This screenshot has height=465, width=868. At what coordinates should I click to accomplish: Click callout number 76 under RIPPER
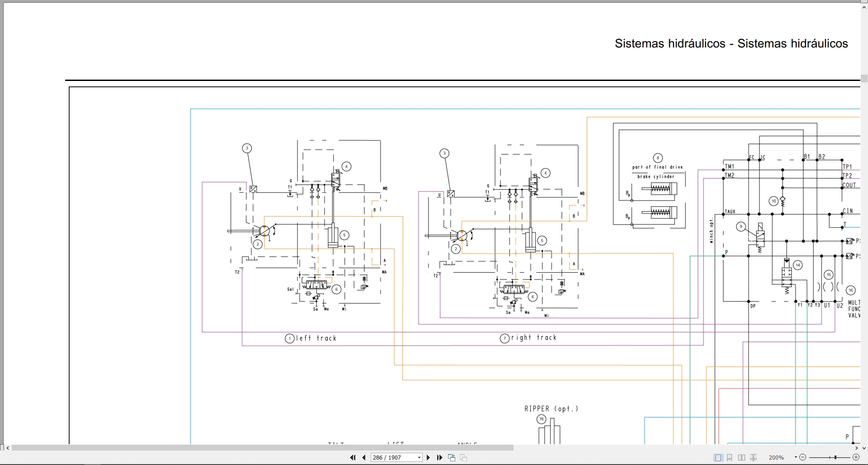click(x=542, y=419)
